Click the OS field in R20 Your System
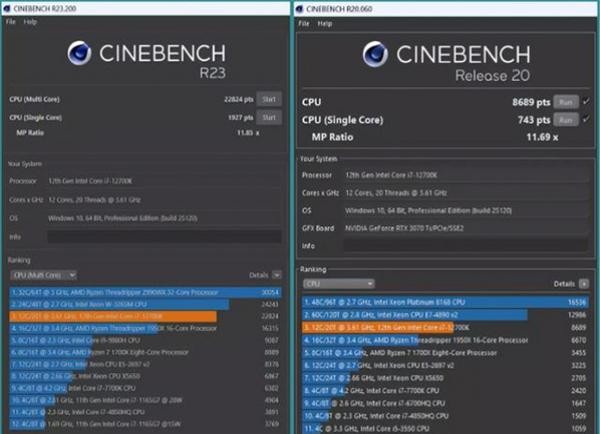This screenshot has height=434, width=600. point(466,210)
